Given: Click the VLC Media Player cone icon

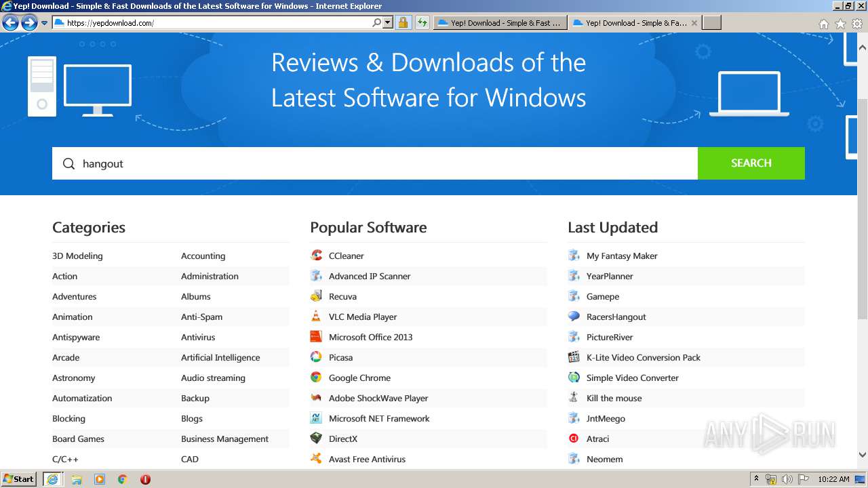Looking at the screenshot, I should tap(316, 317).
